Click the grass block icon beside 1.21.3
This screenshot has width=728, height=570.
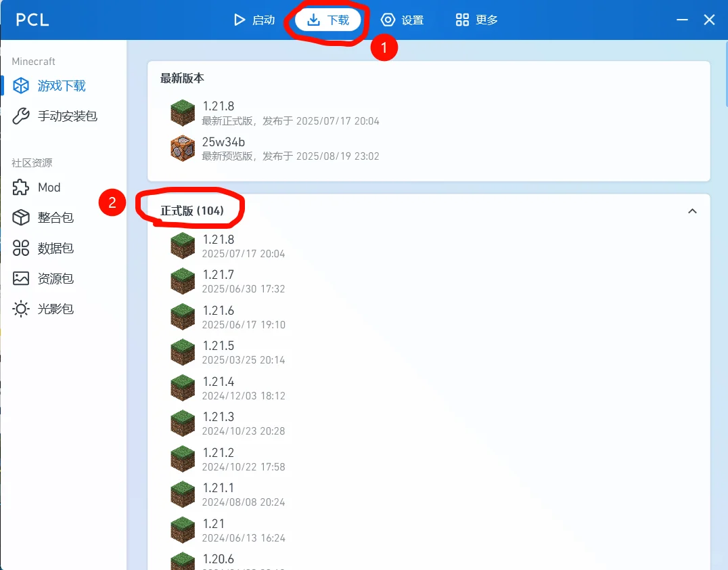tap(183, 423)
